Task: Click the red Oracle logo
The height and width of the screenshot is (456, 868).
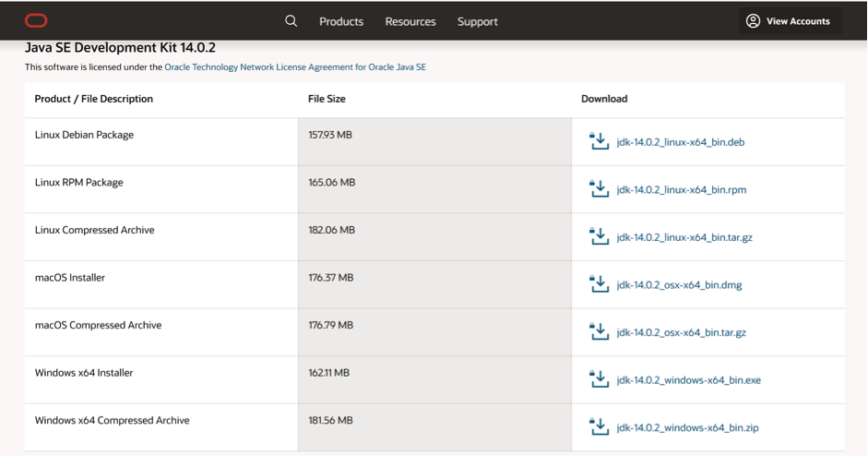Action: [x=36, y=21]
